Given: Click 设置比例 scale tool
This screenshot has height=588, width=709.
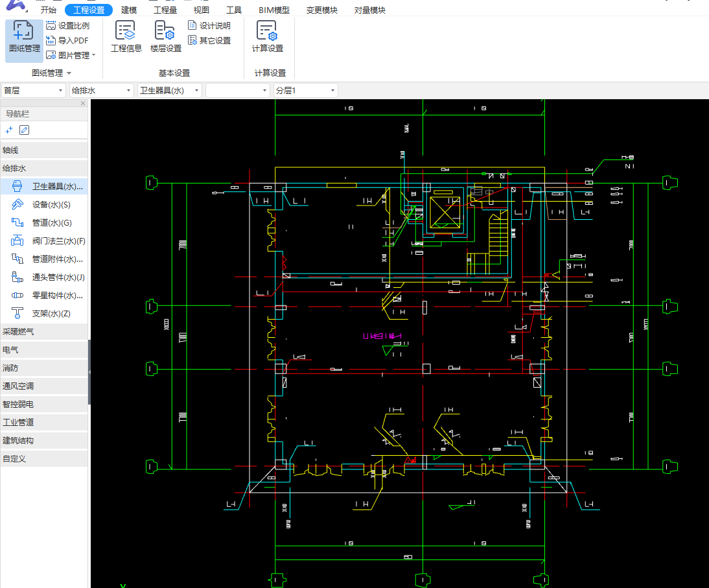Looking at the screenshot, I should click(x=68, y=26).
